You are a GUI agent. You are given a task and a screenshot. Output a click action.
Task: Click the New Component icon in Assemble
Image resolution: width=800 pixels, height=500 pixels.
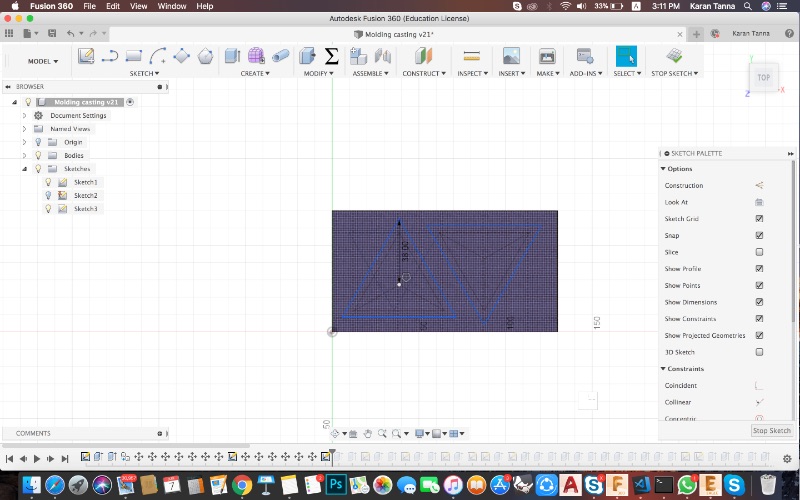(358, 56)
